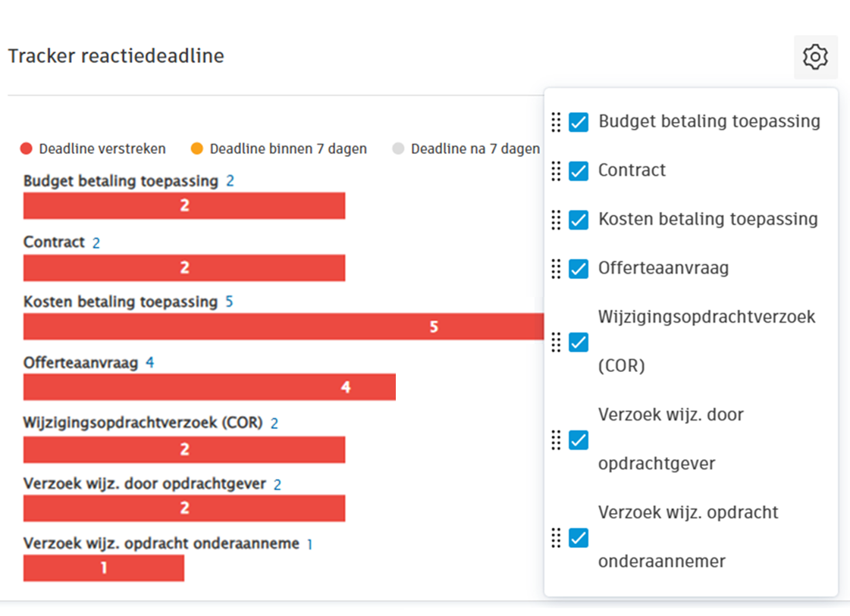
Task: Click the count link next to Offerteaanvraag
Action: click(150, 363)
